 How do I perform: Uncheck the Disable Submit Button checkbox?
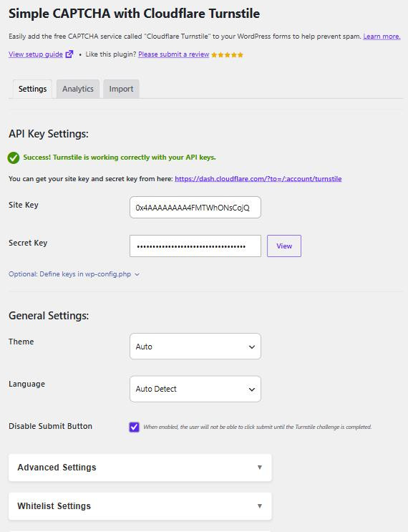click(x=135, y=427)
